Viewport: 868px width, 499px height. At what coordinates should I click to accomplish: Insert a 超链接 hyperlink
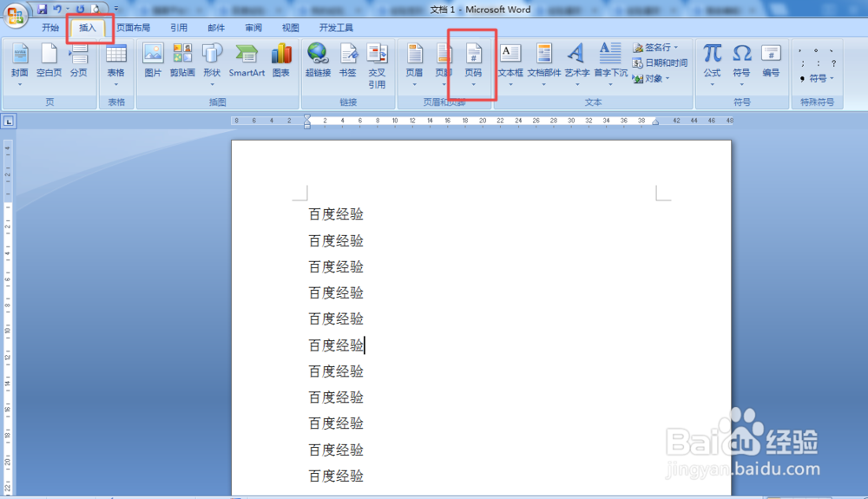(318, 60)
